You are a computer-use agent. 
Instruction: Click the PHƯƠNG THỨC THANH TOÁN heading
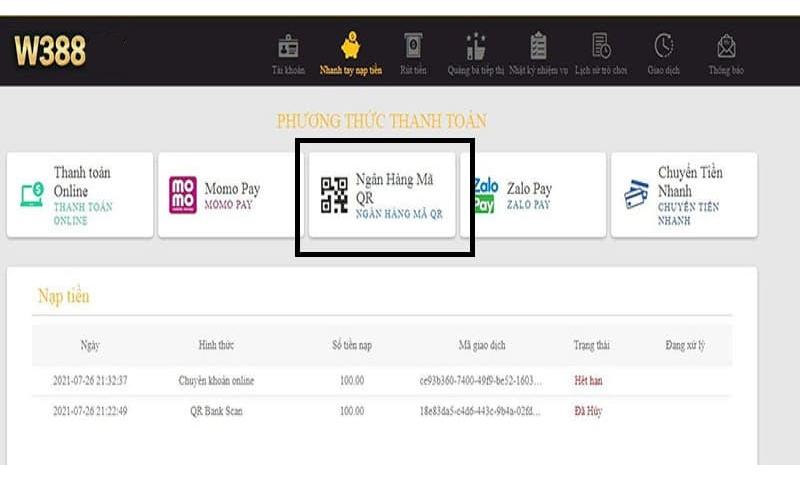[x=382, y=121]
